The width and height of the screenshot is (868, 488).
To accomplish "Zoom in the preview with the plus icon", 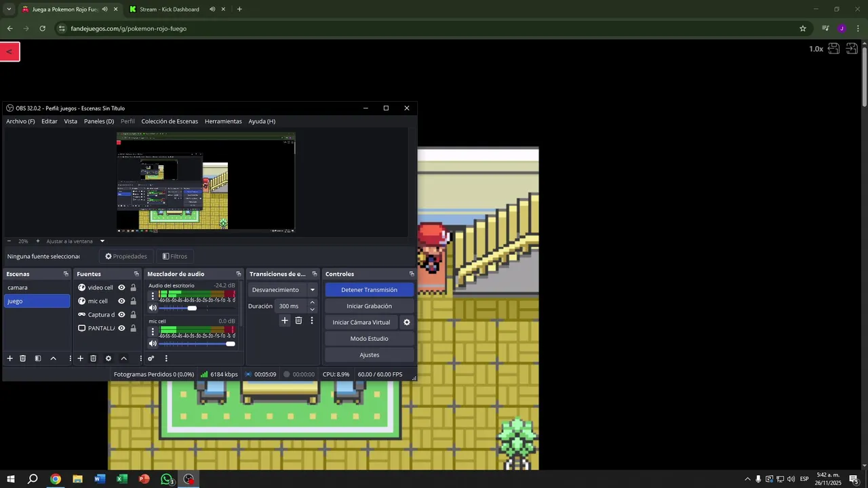I will (x=37, y=241).
